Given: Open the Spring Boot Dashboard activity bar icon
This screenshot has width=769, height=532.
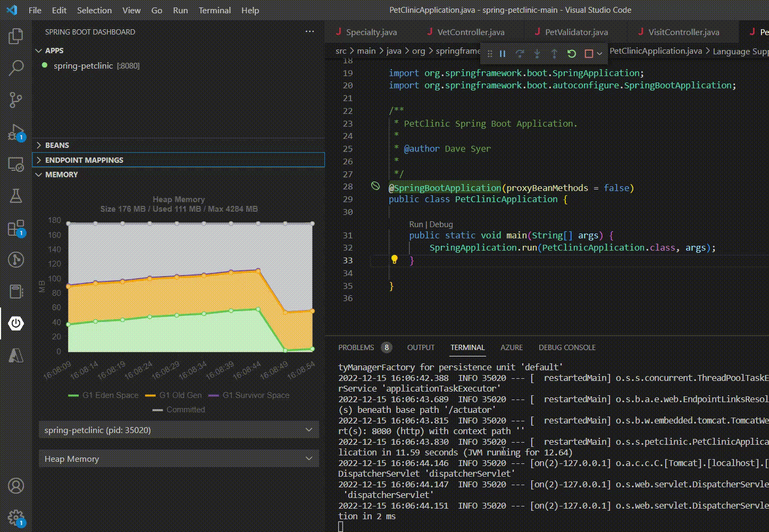Looking at the screenshot, I should point(16,323).
